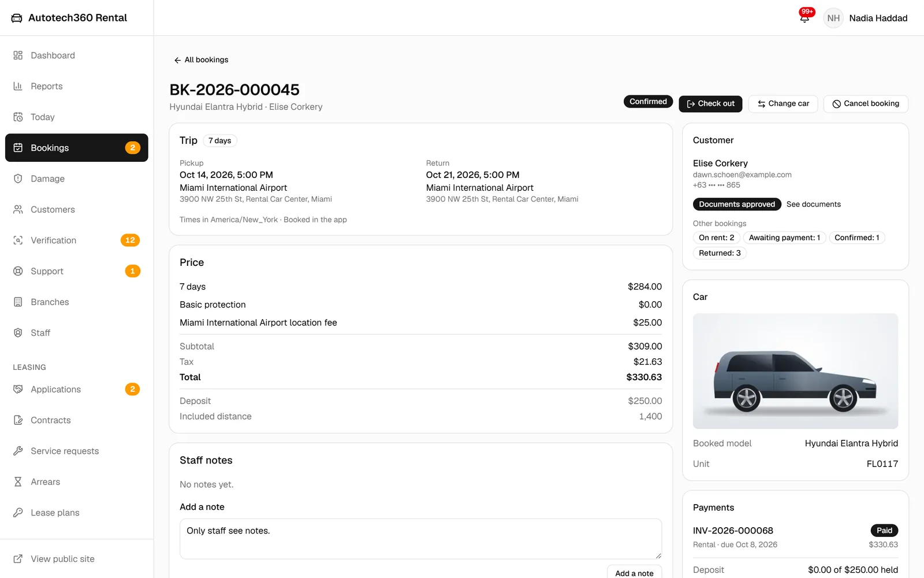Click the Nadia Haddad user name
924x578 pixels.
(878, 18)
